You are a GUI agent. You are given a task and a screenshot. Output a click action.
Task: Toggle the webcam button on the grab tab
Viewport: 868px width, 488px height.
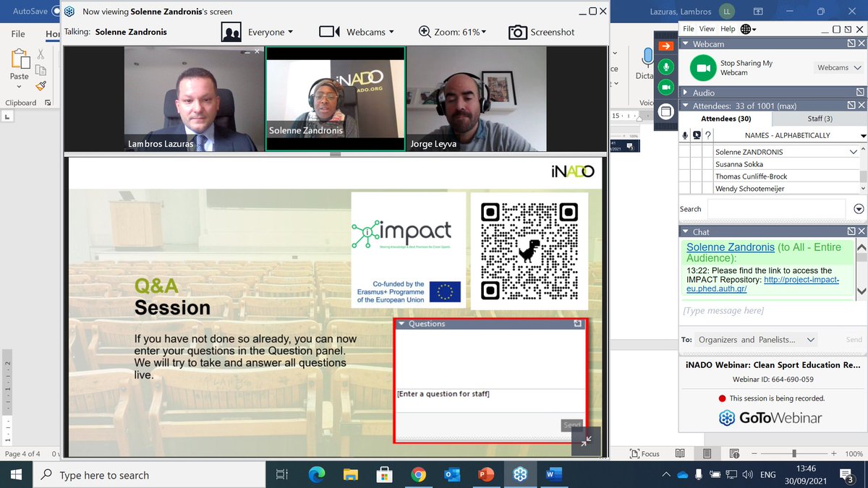point(665,86)
